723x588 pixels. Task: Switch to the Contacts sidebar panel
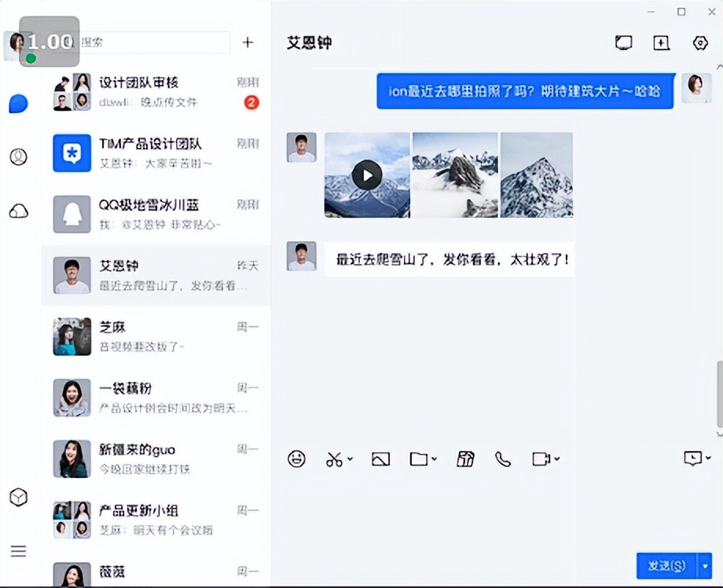[x=18, y=156]
